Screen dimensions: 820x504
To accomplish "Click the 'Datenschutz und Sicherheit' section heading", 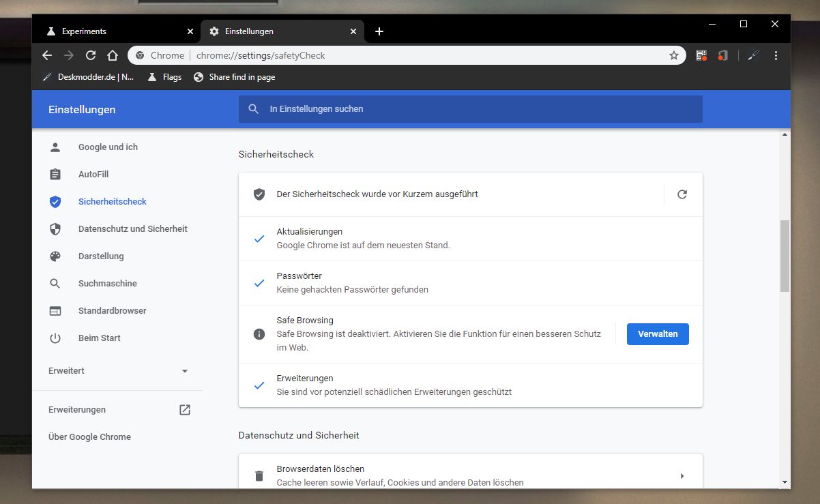I will point(299,435).
